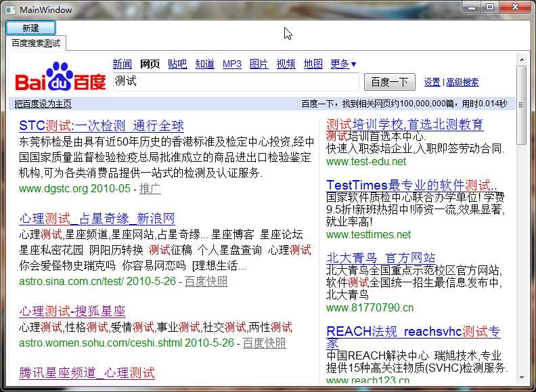Image resolution: width=536 pixels, height=392 pixels.
Task: Click the 推广 link after www.dgstc.org
Action: (150, 188)
